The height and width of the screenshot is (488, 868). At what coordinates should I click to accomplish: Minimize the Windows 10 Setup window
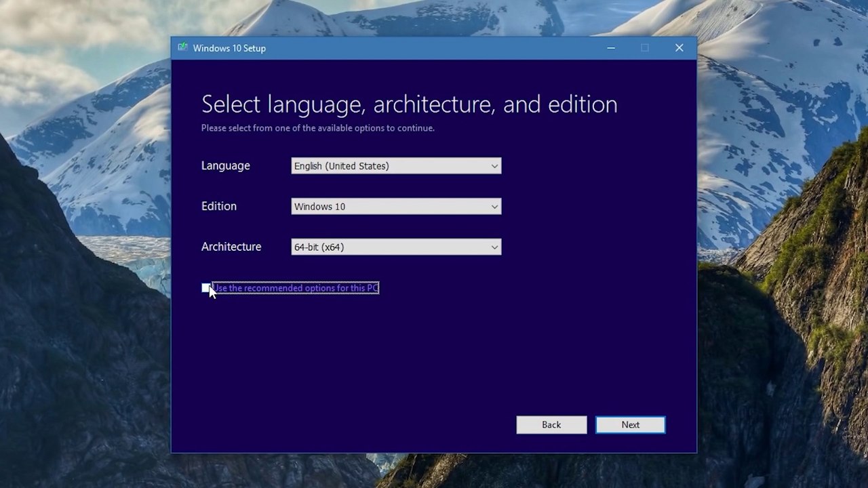(x=611, y=47)
